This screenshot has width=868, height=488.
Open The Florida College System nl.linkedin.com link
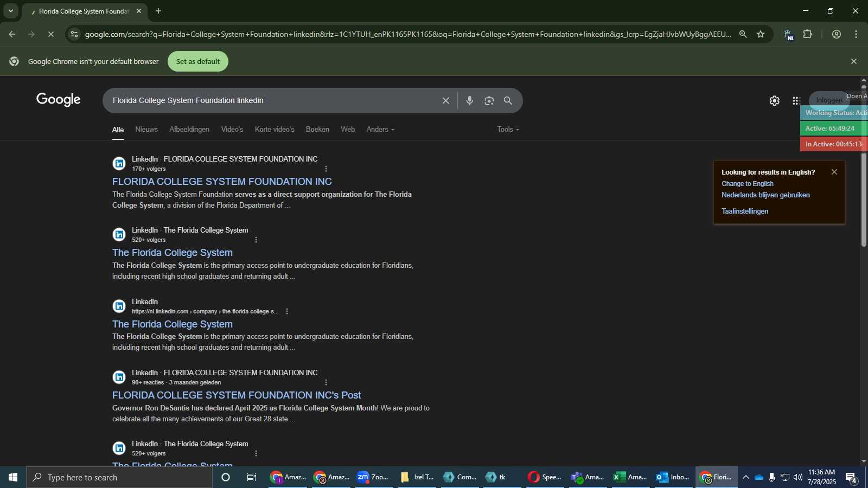173,324
